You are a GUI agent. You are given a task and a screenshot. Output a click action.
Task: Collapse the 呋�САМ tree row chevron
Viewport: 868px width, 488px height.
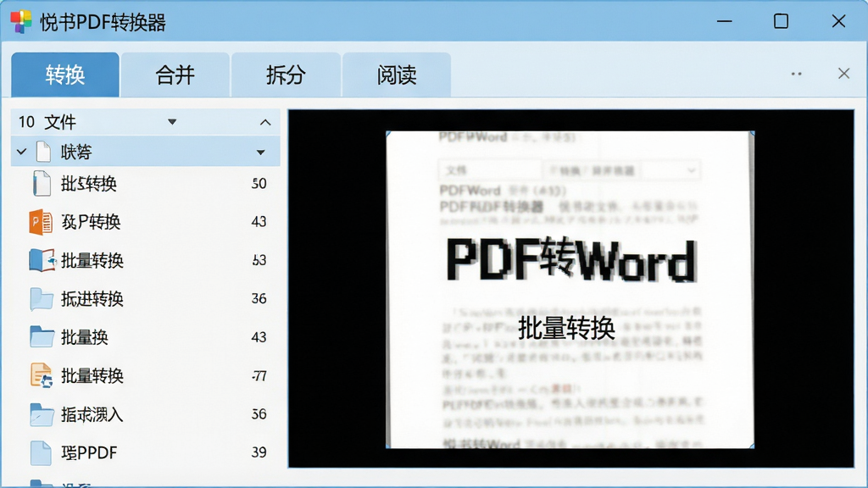21,151
